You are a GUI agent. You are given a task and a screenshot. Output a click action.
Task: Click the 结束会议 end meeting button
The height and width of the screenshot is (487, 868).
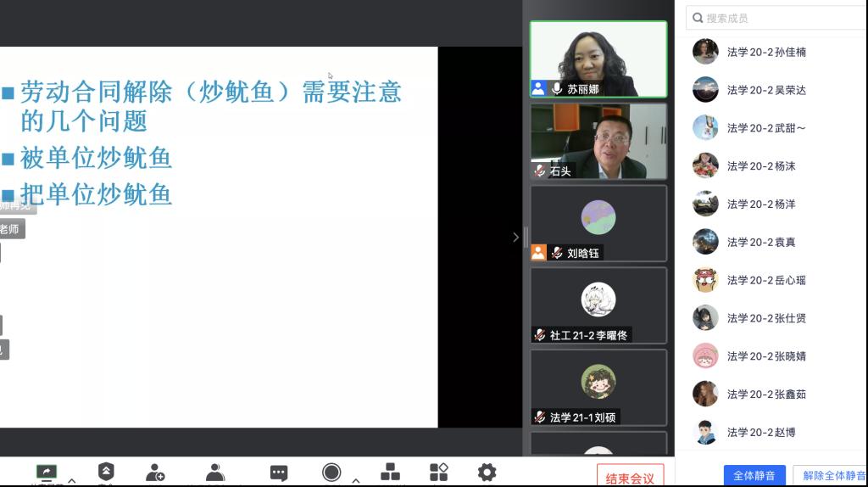pos(630,478)
